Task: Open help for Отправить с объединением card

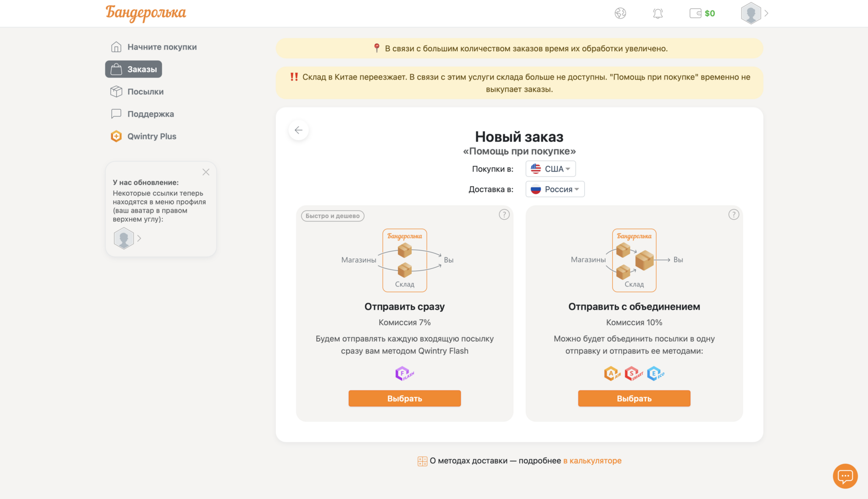Action: [x=734, y=215]
